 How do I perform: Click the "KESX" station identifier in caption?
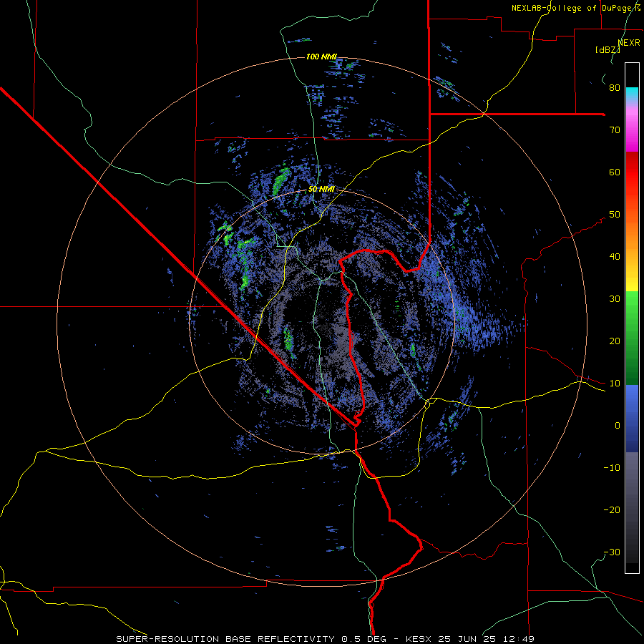click(x=419, y=639)
